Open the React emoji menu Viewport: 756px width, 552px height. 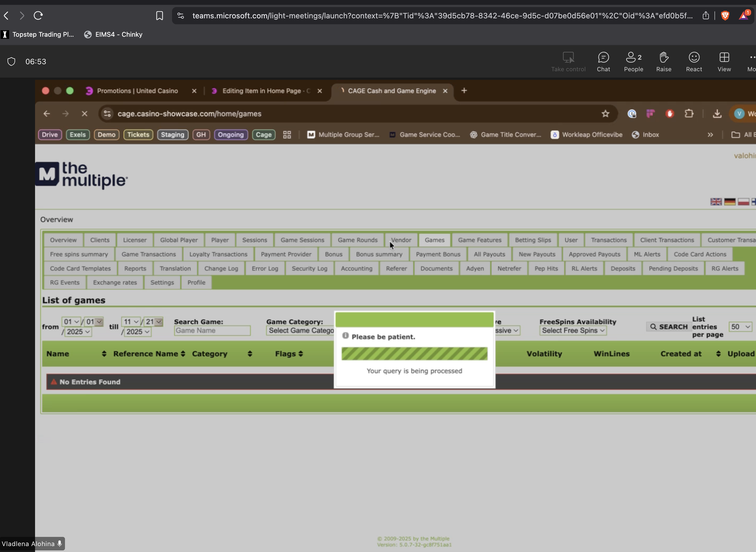click(x=693, y=62)
